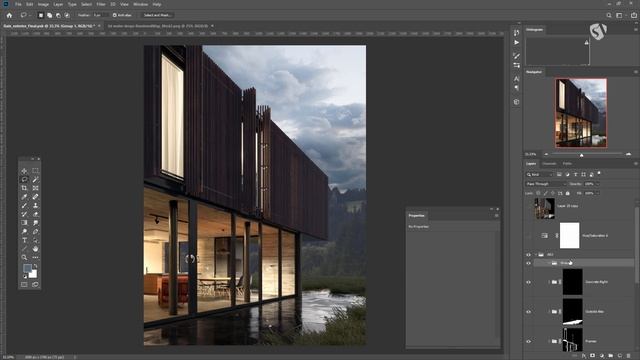Select the Pen tool
Image resolution: width=640 pixels, height=360 pixels.
point(36,231)
